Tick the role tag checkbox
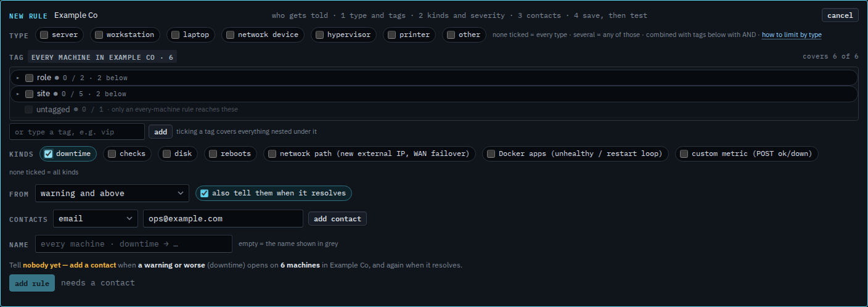Image resolution: width=868 pixels, height=307 pixels. [29, 78]
